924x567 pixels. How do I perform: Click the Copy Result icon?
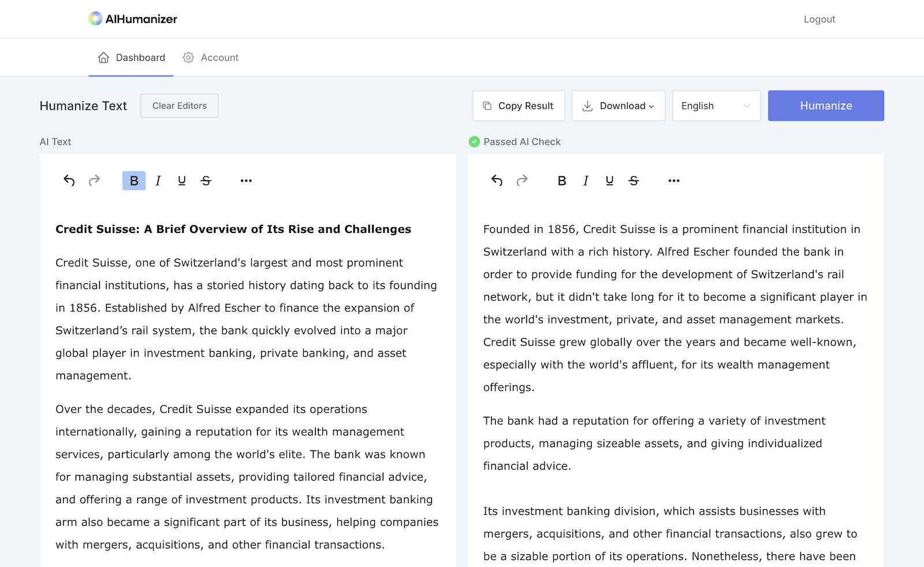point(487,106)
